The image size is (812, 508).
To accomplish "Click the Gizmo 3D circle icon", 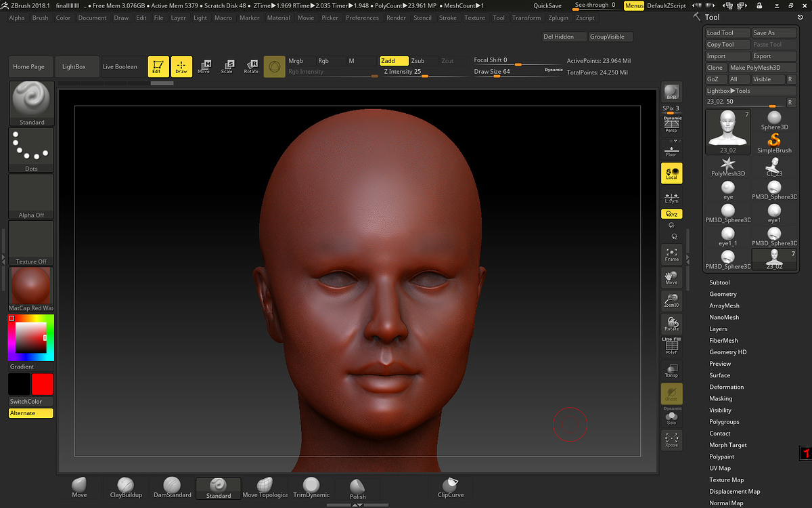I will [274, 66].
